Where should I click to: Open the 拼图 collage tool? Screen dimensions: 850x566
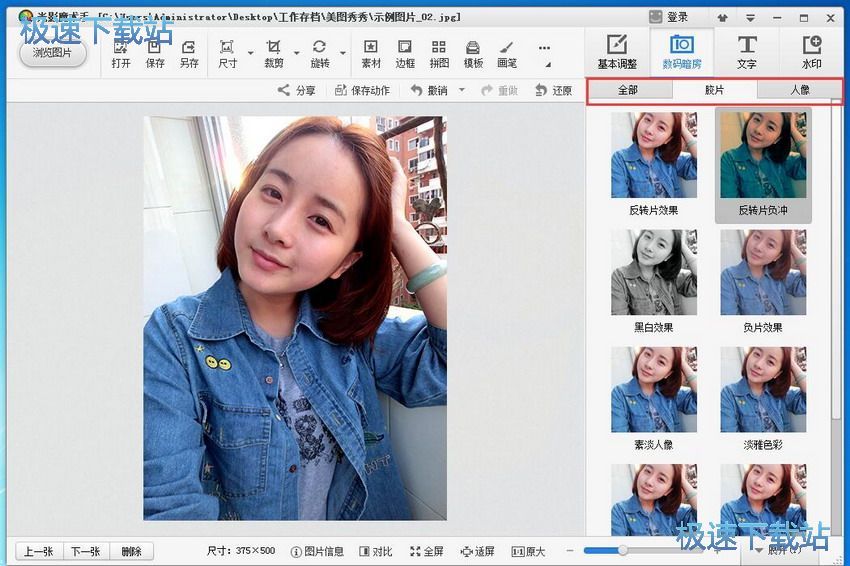click(x=439, y=54)
